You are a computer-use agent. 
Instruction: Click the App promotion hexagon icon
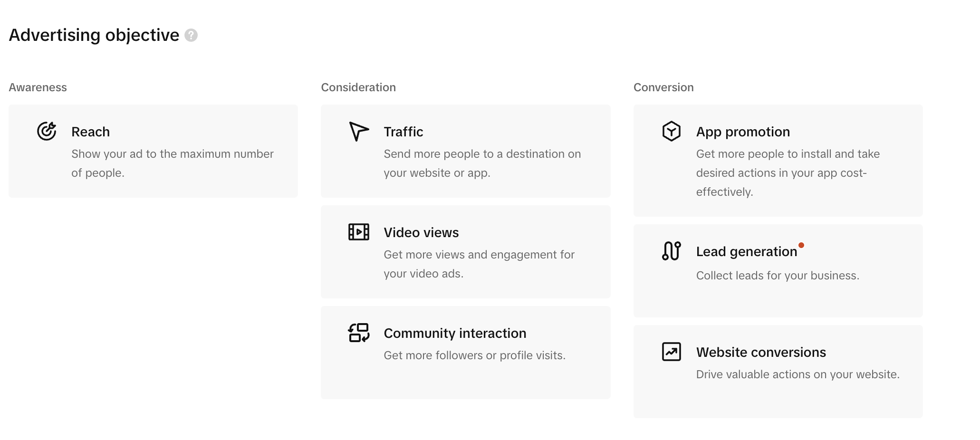click(x=671, y=131)
